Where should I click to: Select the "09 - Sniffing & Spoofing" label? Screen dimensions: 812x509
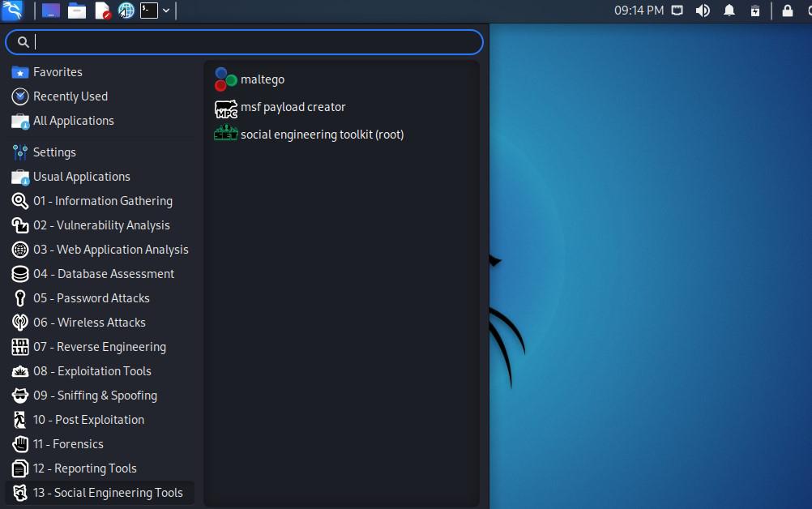[95, 396]
